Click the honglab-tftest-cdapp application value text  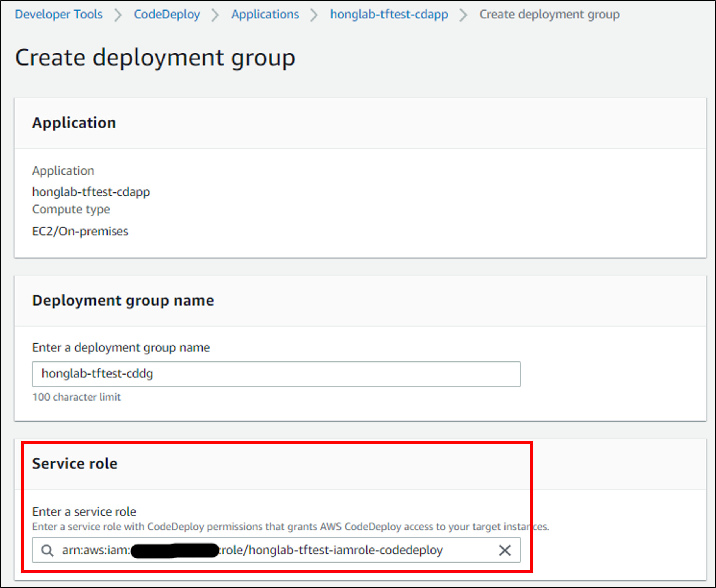click(91, 192)
